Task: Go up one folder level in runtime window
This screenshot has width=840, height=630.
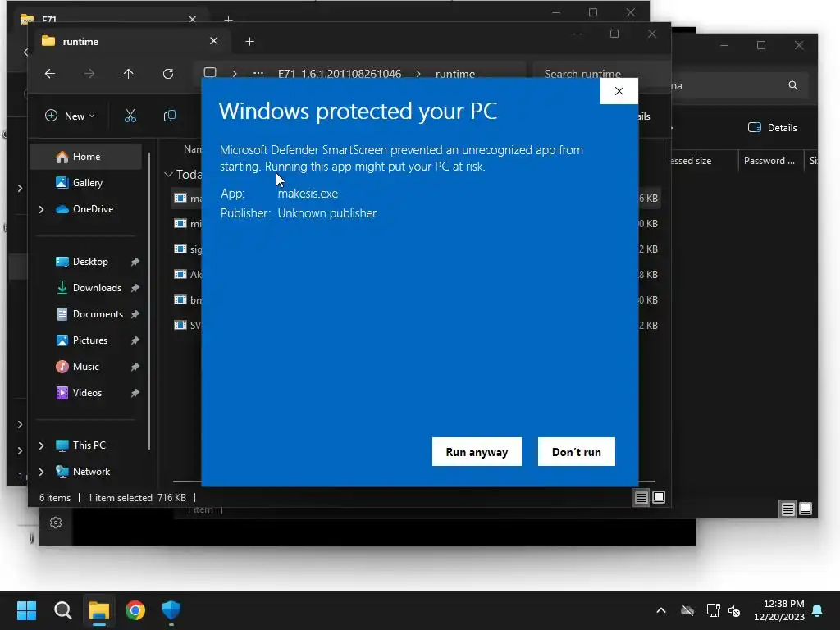Action: point(128,73)
